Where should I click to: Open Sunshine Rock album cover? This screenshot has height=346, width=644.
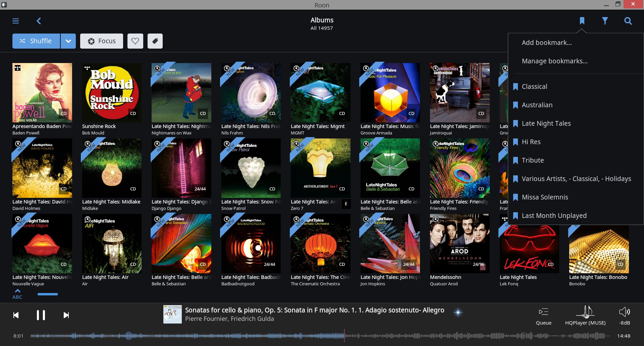tap(112, 93)
